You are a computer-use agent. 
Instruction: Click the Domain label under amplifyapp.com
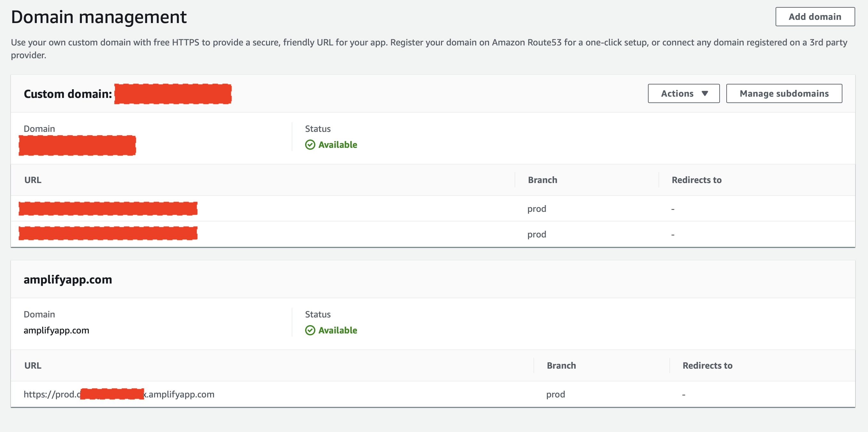[39, 314]
